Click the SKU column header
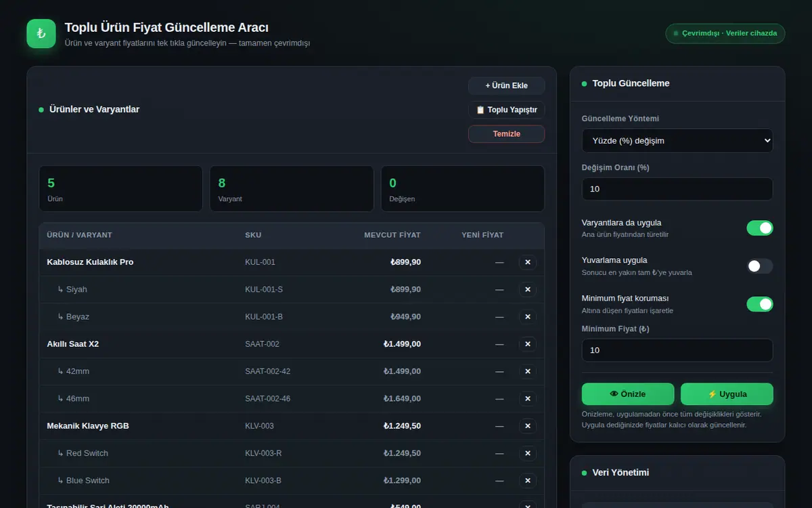Viewport: 812px width, 508px height. pos(253,235)
